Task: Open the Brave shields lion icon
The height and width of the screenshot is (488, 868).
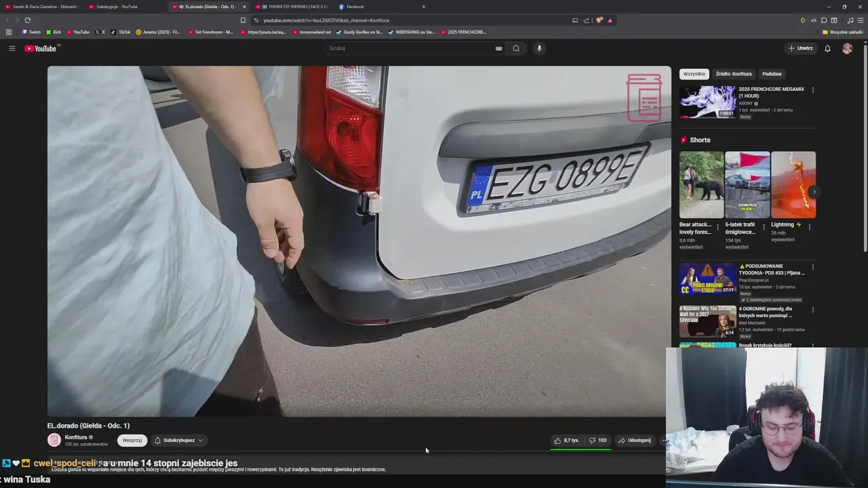Action: coord(599,20)
